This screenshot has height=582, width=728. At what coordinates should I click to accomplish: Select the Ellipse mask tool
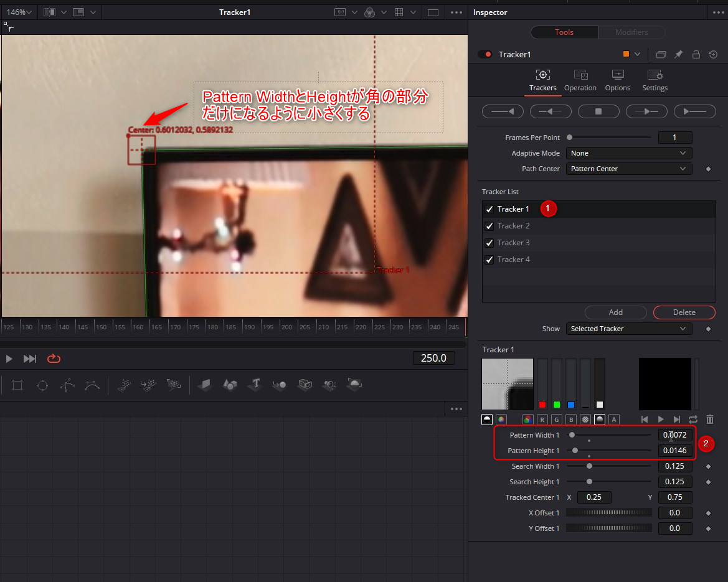tap(43, 385)
